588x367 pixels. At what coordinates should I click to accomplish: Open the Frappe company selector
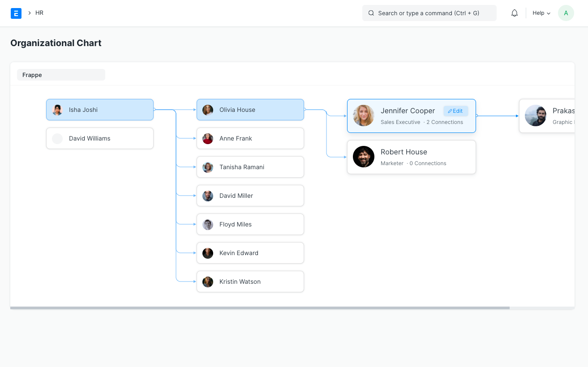[61, 75]
